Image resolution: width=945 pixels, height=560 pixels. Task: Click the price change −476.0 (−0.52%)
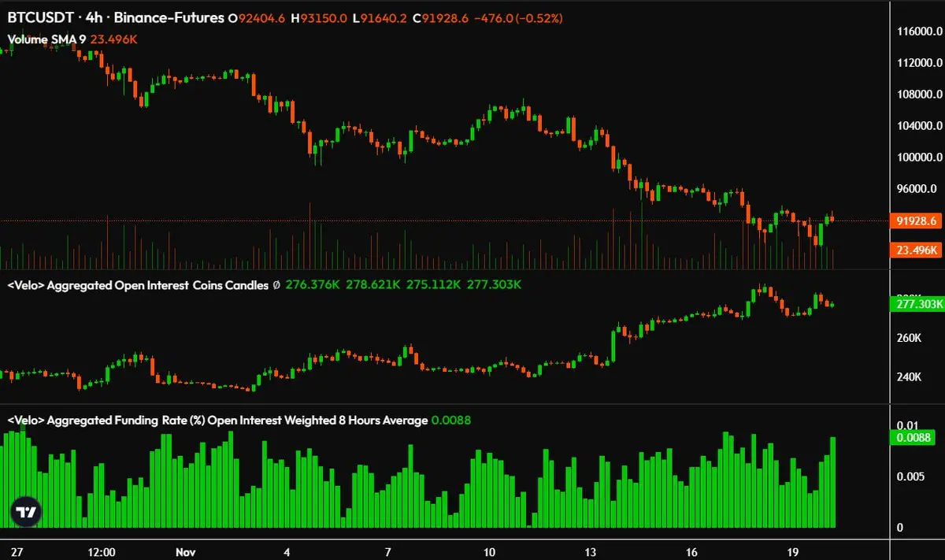point(517,17)
